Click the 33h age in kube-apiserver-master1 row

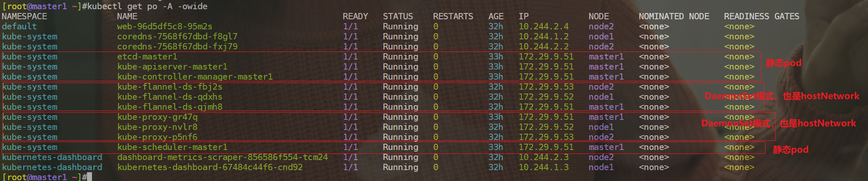(x=496, y=67)
